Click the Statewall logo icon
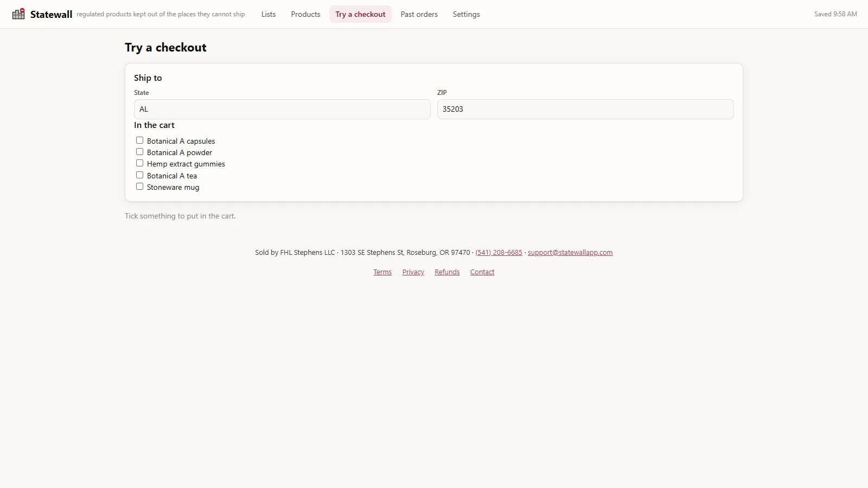 tap(18, 14)
